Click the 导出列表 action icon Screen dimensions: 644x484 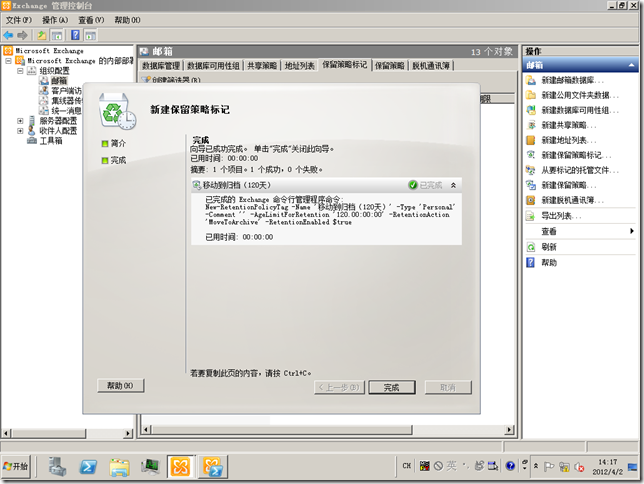click(x=531, y=215)
